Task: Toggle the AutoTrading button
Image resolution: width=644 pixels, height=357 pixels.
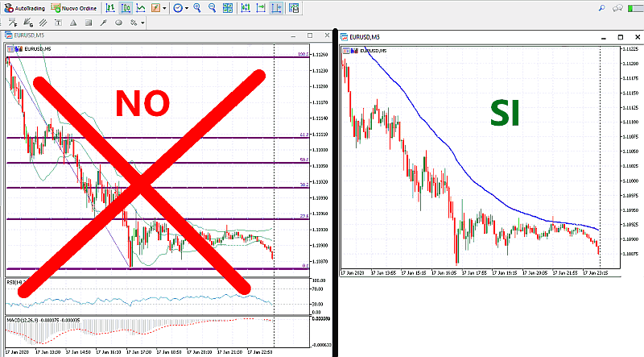Action: 24,8
